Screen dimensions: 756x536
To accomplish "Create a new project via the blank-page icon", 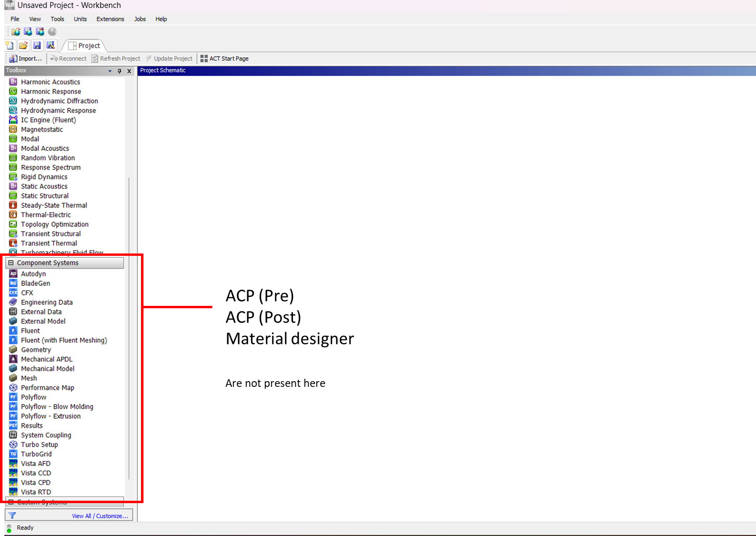I will [x=10, y=45].
